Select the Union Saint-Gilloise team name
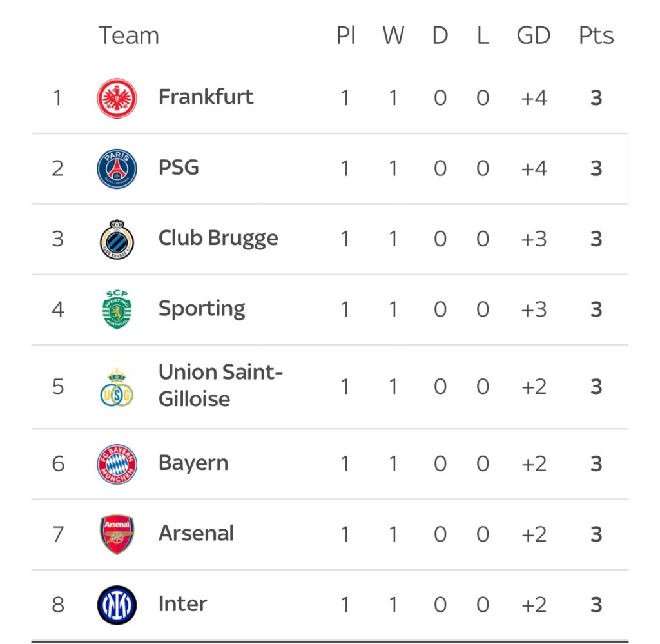 [x=220, y=385]
